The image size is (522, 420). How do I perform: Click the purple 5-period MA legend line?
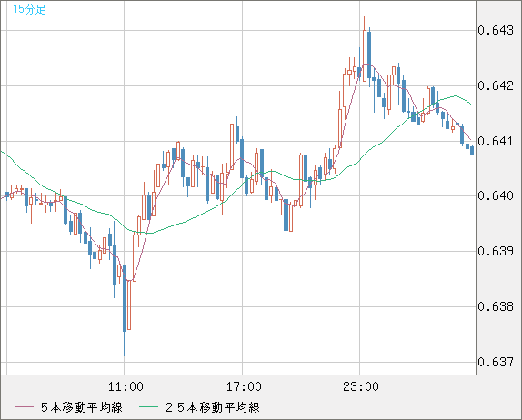click(x=24, y=407)
